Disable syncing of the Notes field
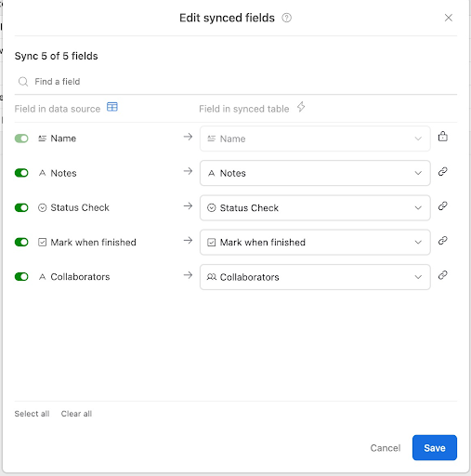The height and width of the screenshot is (476, 471). click(x=21, y=173)
